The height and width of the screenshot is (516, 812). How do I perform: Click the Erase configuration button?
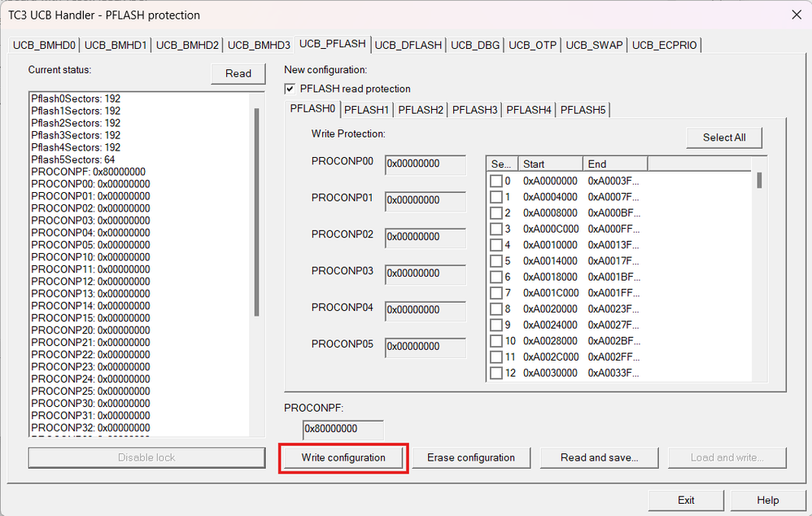471,457
